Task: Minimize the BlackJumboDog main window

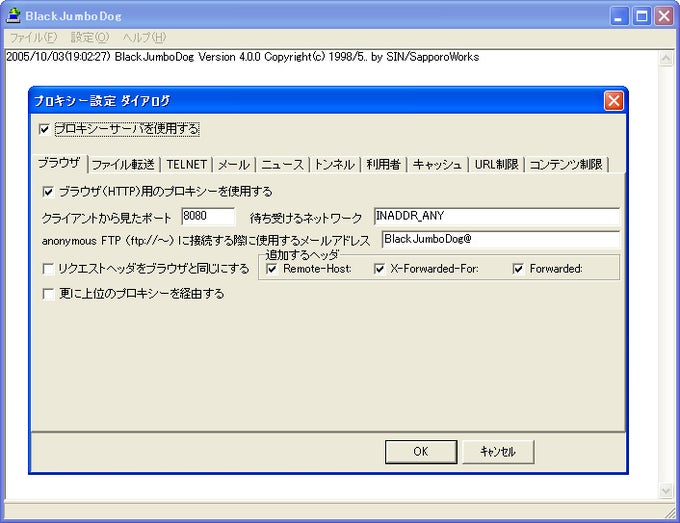Action: [619, 16]
